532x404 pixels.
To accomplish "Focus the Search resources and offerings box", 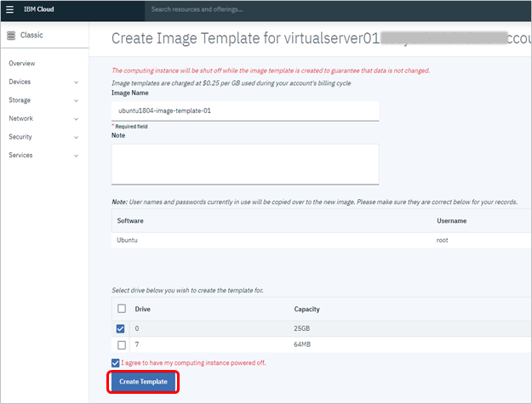I will click(338, 9).
